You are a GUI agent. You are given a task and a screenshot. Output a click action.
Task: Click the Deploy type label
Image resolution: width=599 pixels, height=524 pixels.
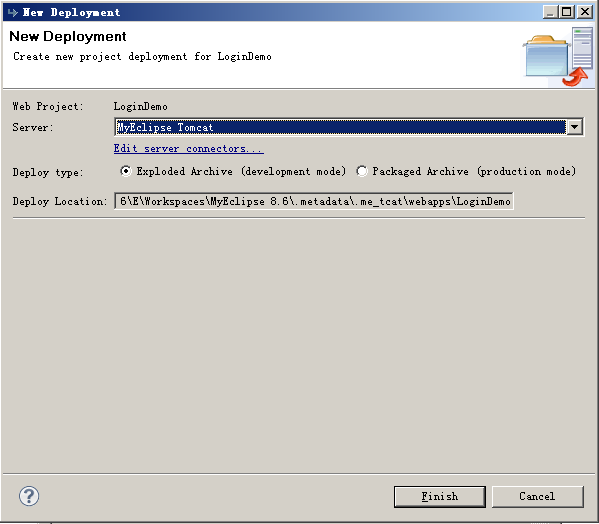tap(48, 172)
